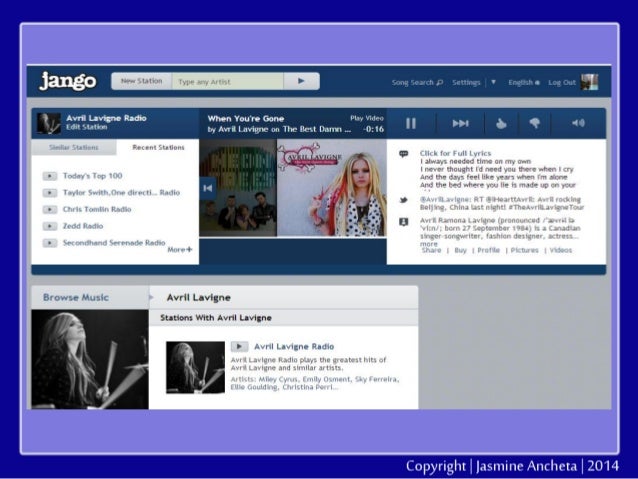This screenshot has height=479, width=638.
Task: Click the Song Search magnifier icon
Action: point(439,83)
